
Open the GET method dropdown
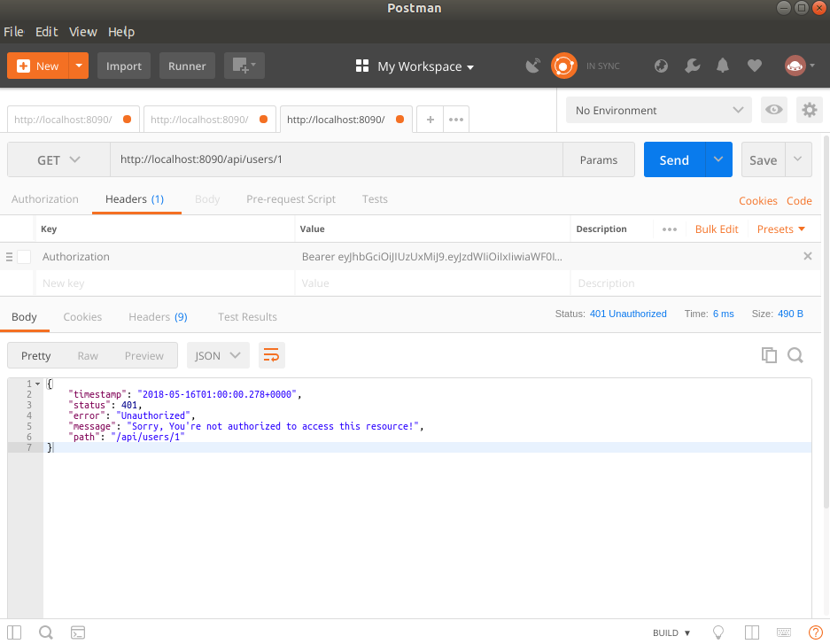(x=58, y=159)
